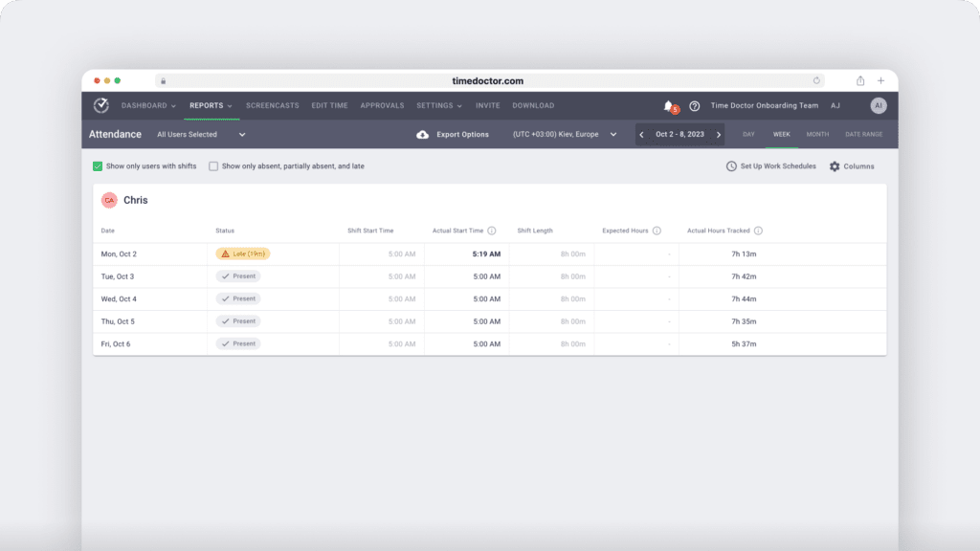Click the browser address bar
This screenshot has height=551, width=980.
pos(488,81)
